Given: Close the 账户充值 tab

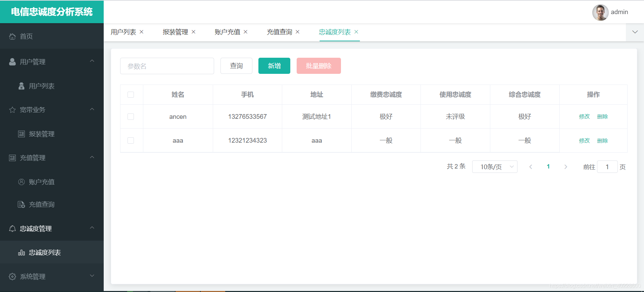Looking at the screenshot, I should [246, 32].
